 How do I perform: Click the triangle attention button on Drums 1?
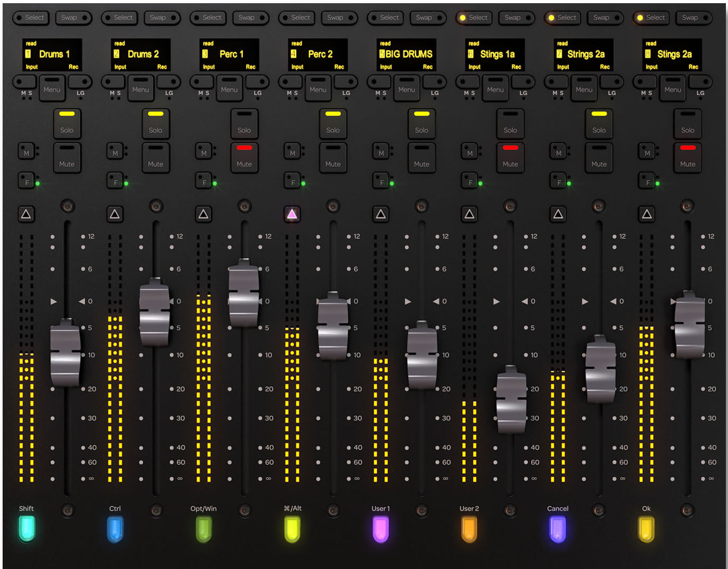26,214
